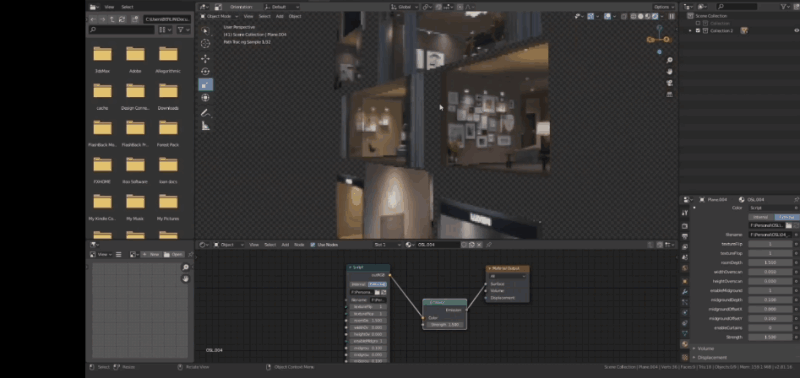
Task: Pick the Annotate pencil tool
Action: (x=205, y=113)
